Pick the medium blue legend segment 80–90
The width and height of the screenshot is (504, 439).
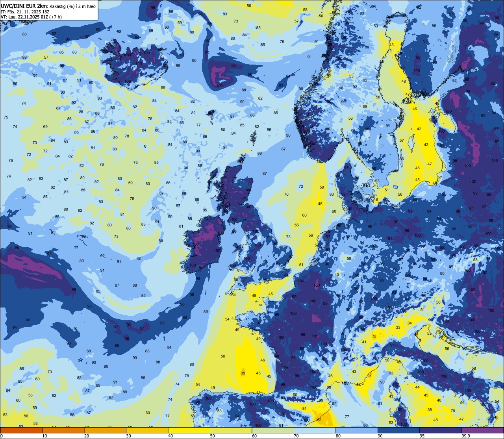click(357, 430)
